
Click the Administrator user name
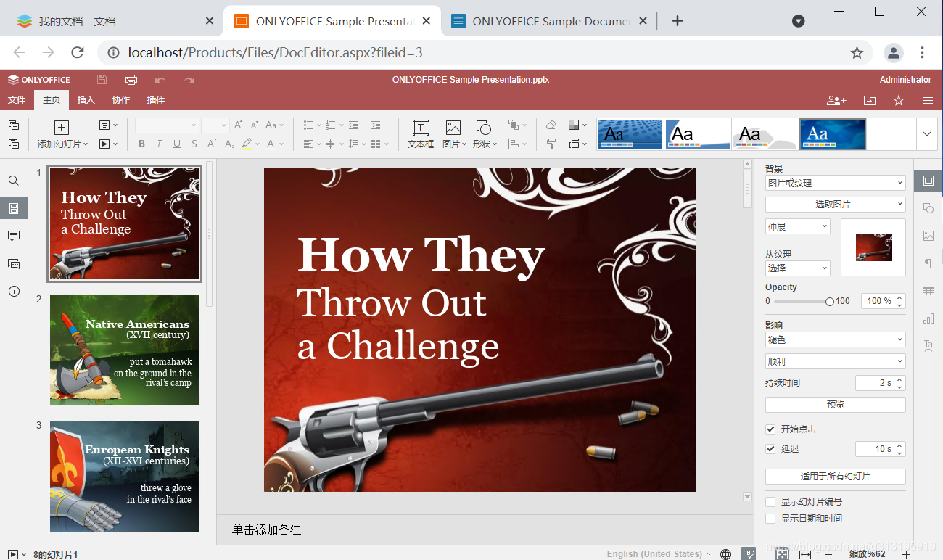(905, 80)
